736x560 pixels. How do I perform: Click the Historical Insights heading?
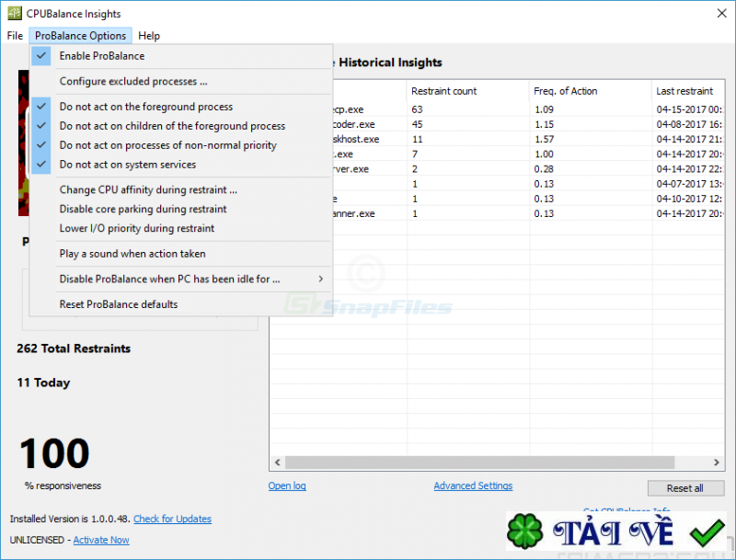click(x=390, y=63)
